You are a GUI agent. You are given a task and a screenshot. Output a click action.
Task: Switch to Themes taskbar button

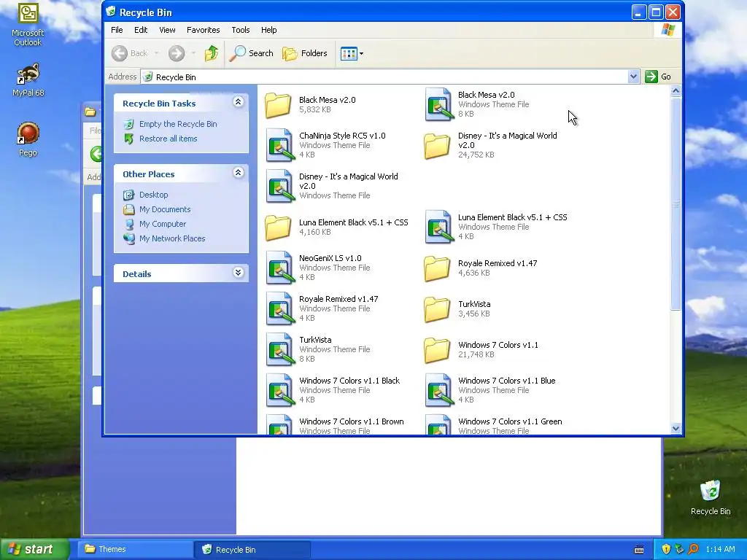tap(136, 550)
